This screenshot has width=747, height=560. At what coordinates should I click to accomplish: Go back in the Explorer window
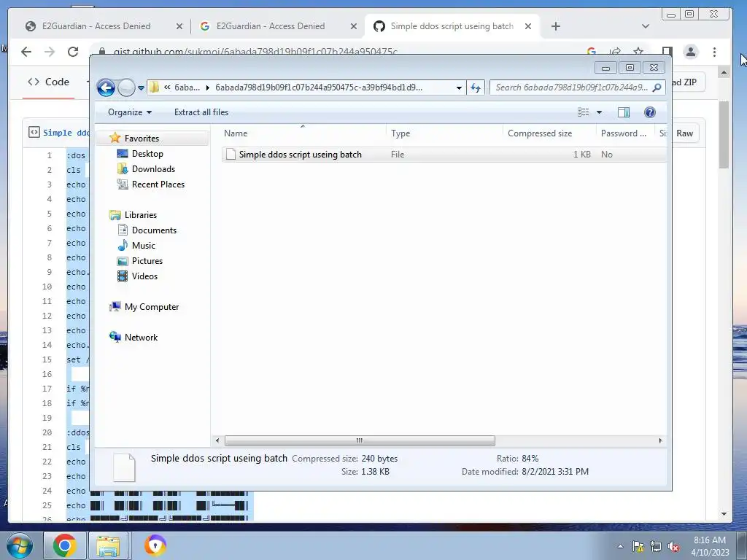[x=106, y=87]
